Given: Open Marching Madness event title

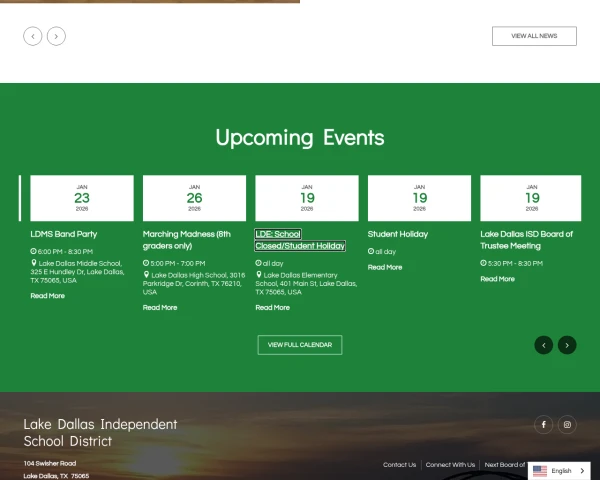Looking at the screenshot, I should click(x=187, y=240).
